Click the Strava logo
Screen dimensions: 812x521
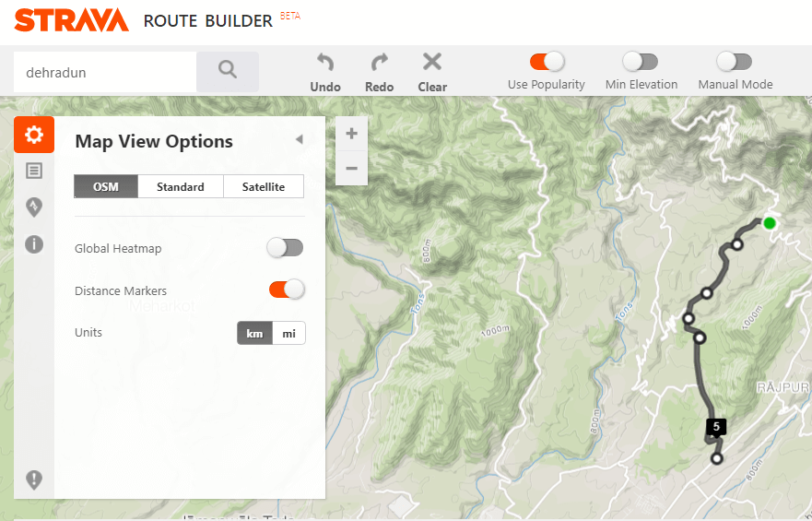(72, 20)
